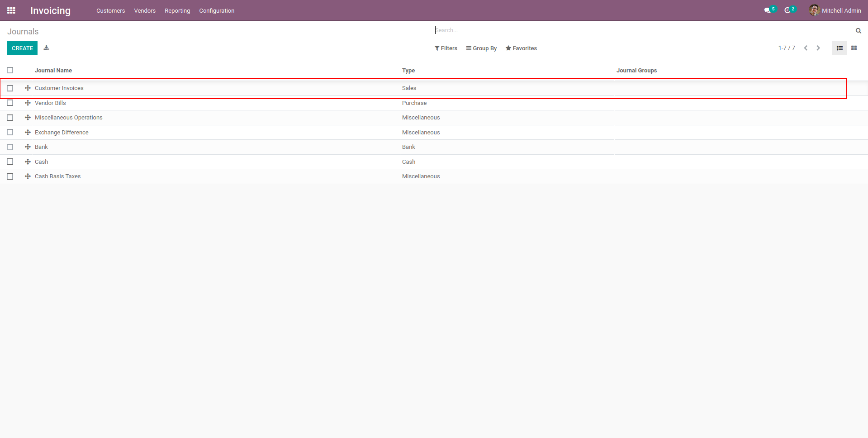This screenshot has width=868, height=438.
Task: Click drag handle of Miscellaneous Operations row
Action: tap(28, 118)
